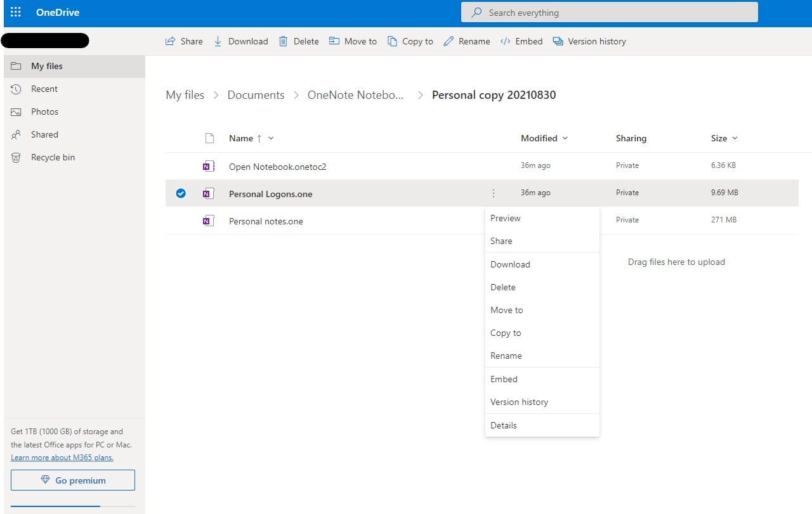Click the Rename pencil icon in the toolbar
812x514 pixels.
click(449, 41)
